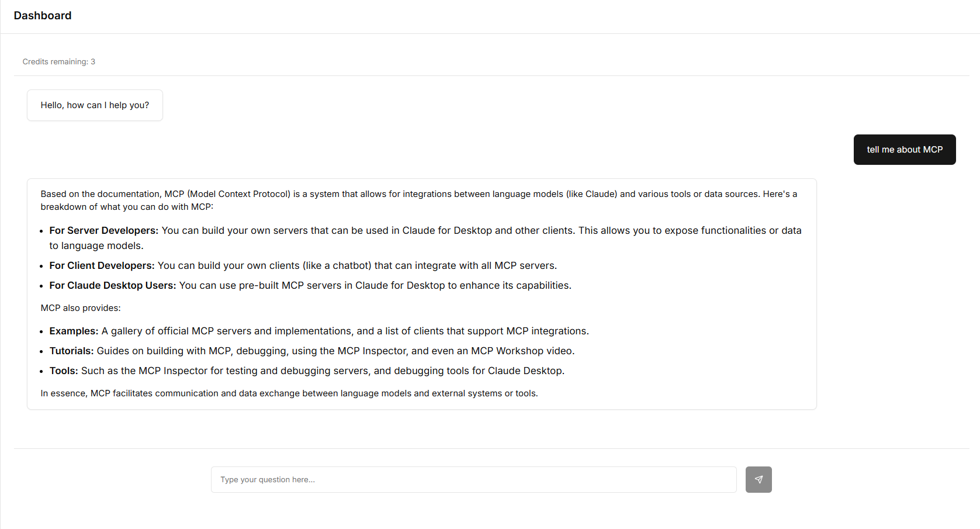Focus the 'Type your question here...' field
The image size is (980, 529).
pyautogui.click(x=473, y=479)
